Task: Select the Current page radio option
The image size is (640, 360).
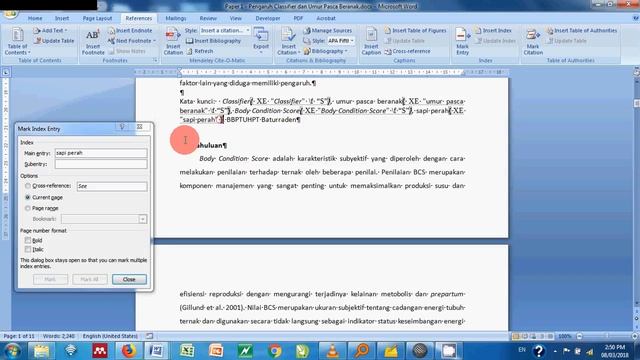Action: (x=28, y=197)
